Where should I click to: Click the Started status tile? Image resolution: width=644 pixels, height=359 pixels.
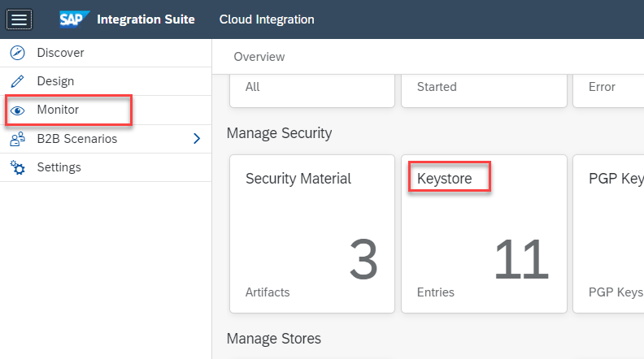[x=484, y=89]
